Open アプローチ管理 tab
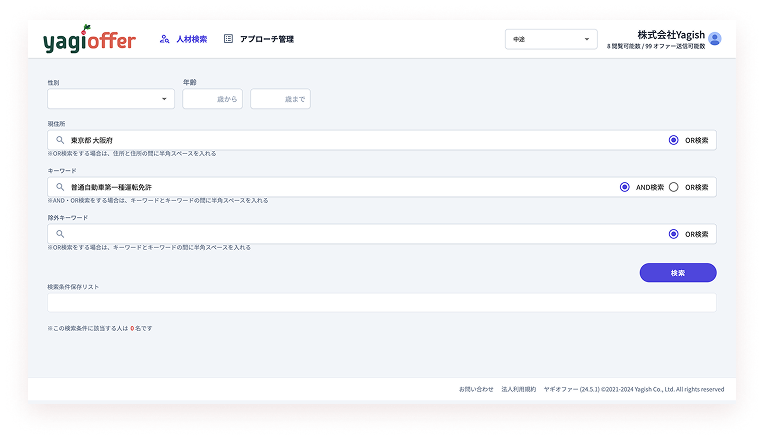Screen dimensions: 764x440 click(267, 39)
